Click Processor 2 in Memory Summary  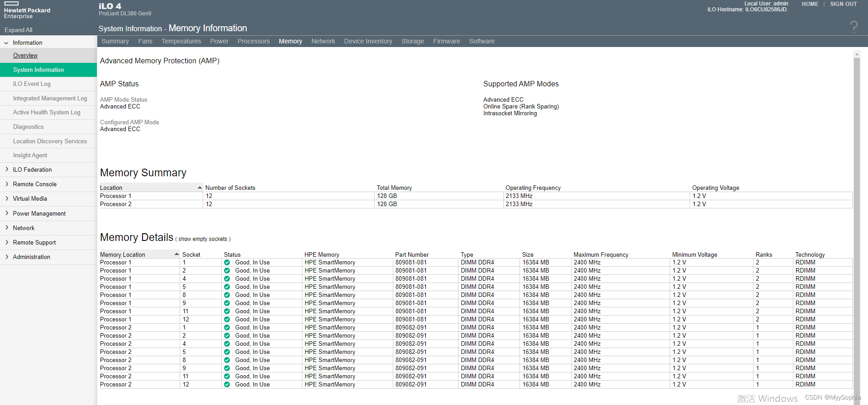[115, 204]
